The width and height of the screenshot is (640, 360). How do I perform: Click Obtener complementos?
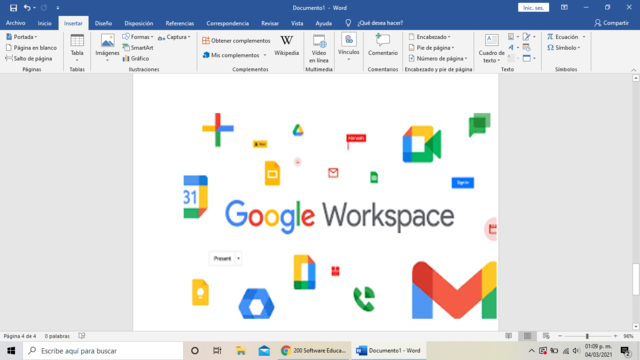coord(236,40)
